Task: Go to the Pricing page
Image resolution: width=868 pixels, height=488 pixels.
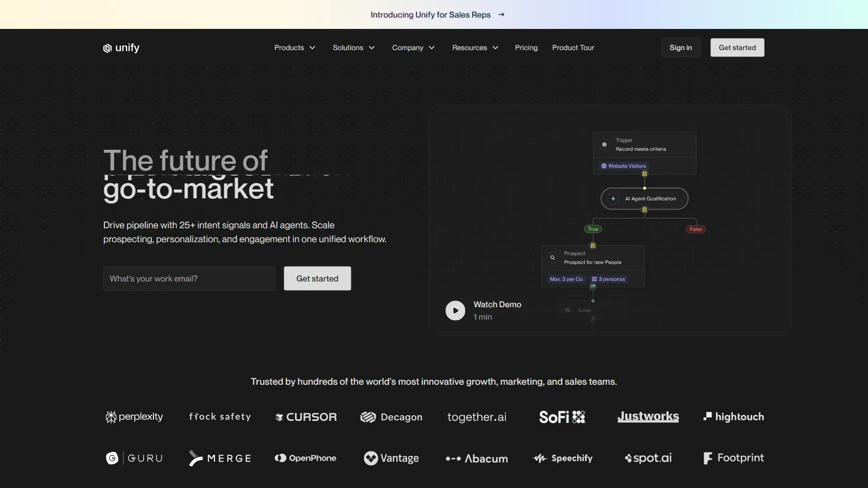Action: [x=526, y=48]
